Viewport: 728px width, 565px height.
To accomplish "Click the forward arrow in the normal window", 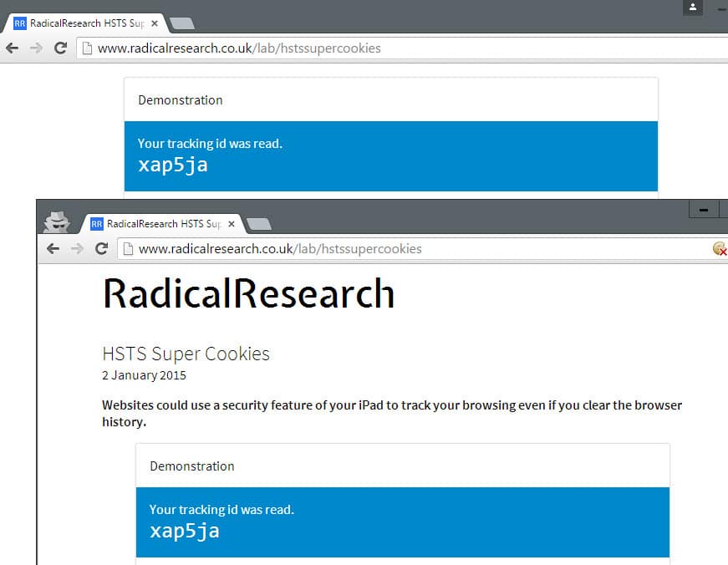I will (x=36, y=48).
